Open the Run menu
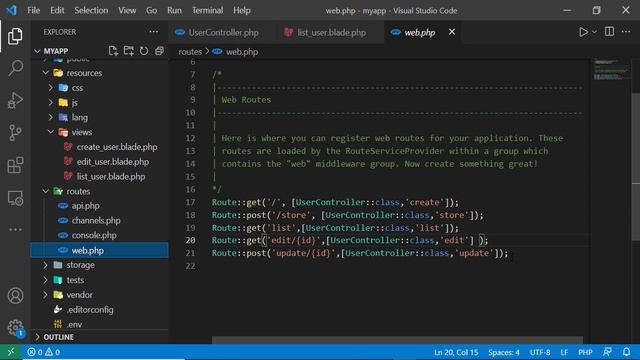Screen dimensions: 640x360 click(x=174, y=10)
